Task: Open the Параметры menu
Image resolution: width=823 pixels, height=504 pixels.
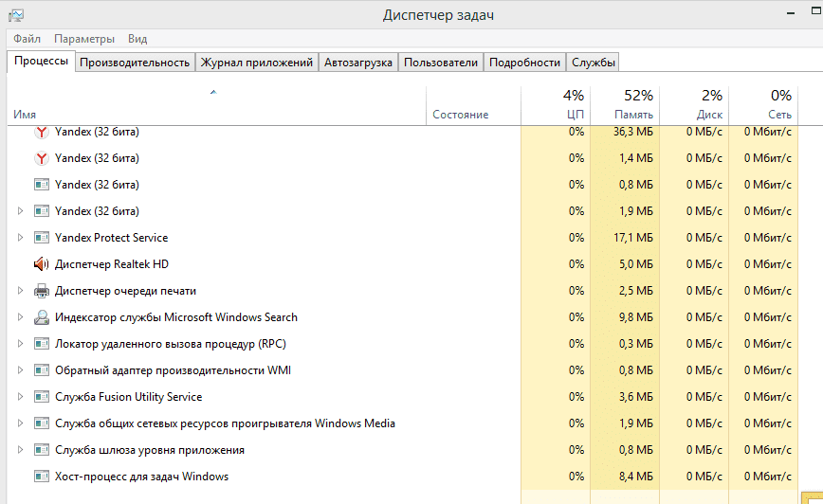Action: point(84,39)
